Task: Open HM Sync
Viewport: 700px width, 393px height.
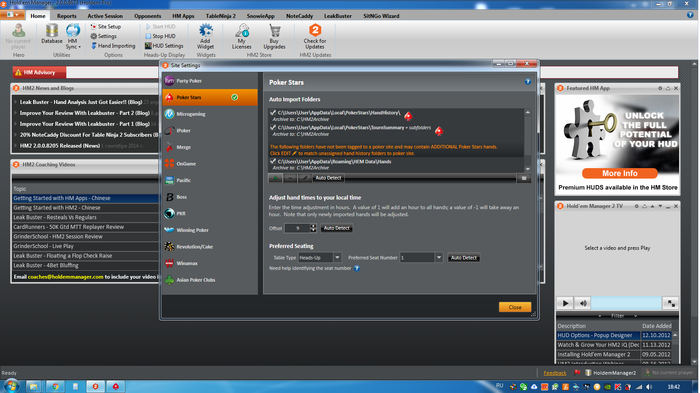Action: [x=72, y=36]
